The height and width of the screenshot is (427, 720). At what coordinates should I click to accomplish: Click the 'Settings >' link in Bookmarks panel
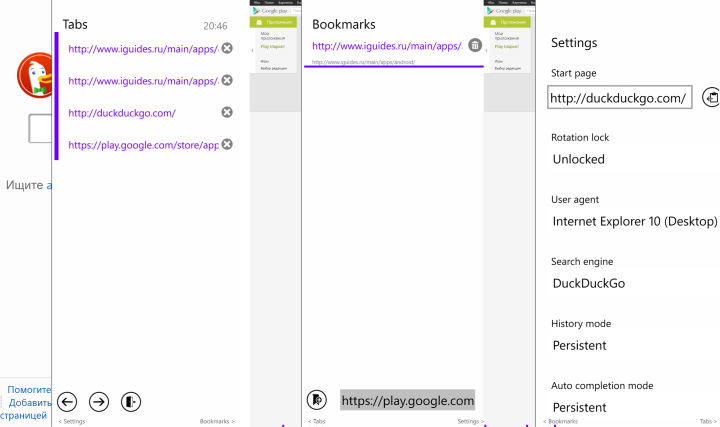click(471, 421)
